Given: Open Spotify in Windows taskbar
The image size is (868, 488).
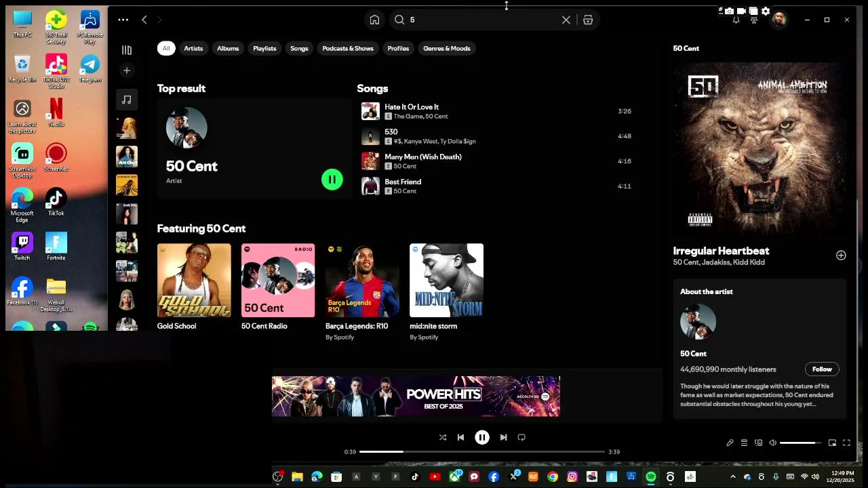Looking at the screenshot, I should pyautogui.click(x=651, y=477).
